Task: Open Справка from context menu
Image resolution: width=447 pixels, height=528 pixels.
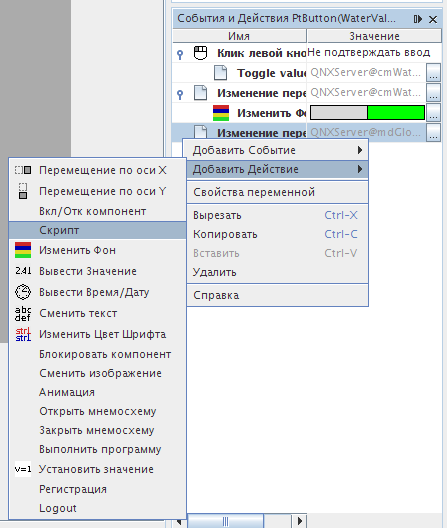Action: [x=278, y=295]
